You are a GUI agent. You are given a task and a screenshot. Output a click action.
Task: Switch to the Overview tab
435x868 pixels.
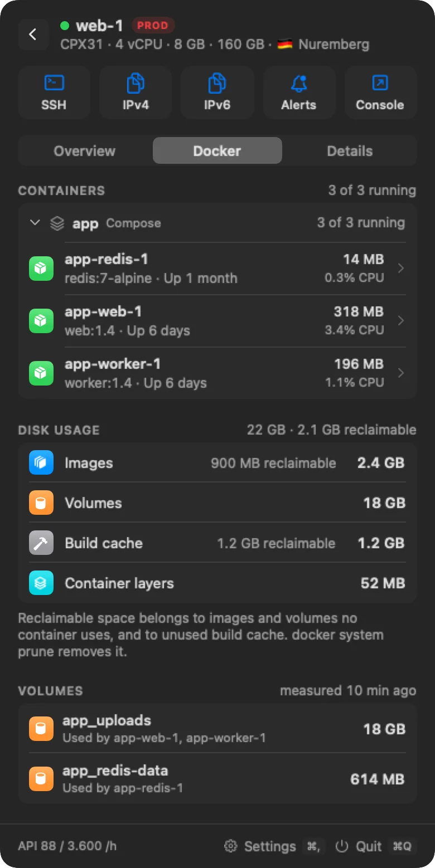click(85, 151)
